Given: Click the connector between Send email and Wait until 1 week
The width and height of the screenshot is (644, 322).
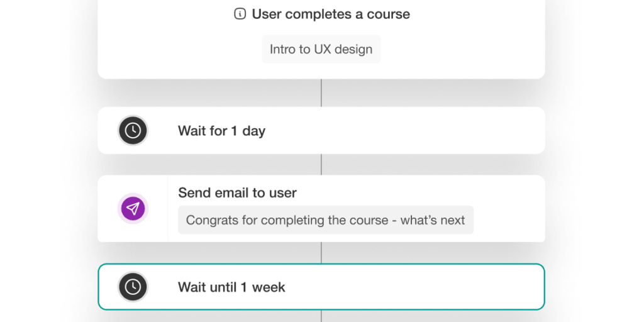Looking at the screenshot, I should pos(321,253).
